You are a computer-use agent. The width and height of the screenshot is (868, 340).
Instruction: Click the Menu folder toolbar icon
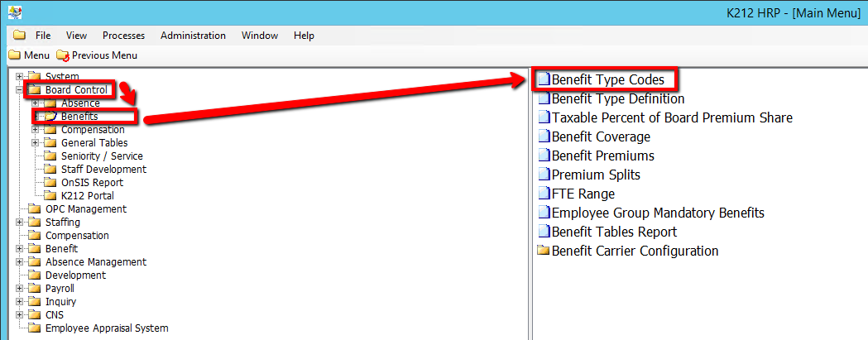click(x=14, y=55)
